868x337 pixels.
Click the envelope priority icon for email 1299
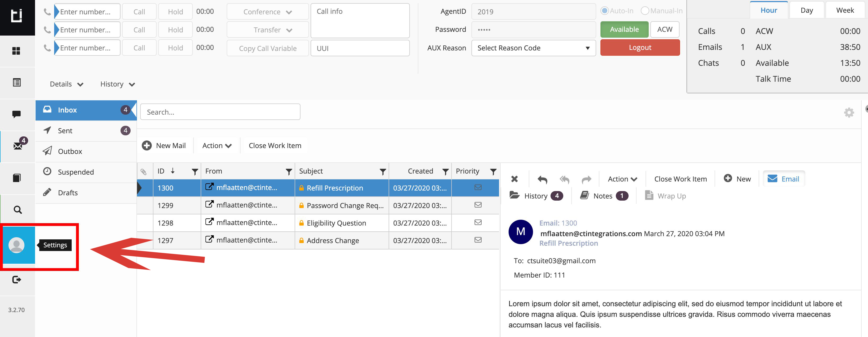(x=478, y=205)
